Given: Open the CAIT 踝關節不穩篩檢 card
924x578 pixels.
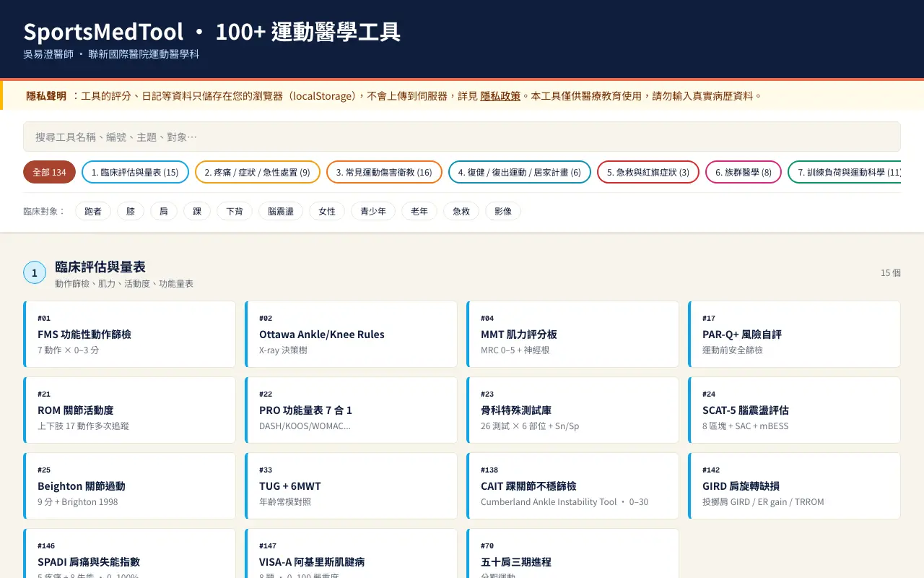Looking at the screenshot, I should (x=573, y=486).
